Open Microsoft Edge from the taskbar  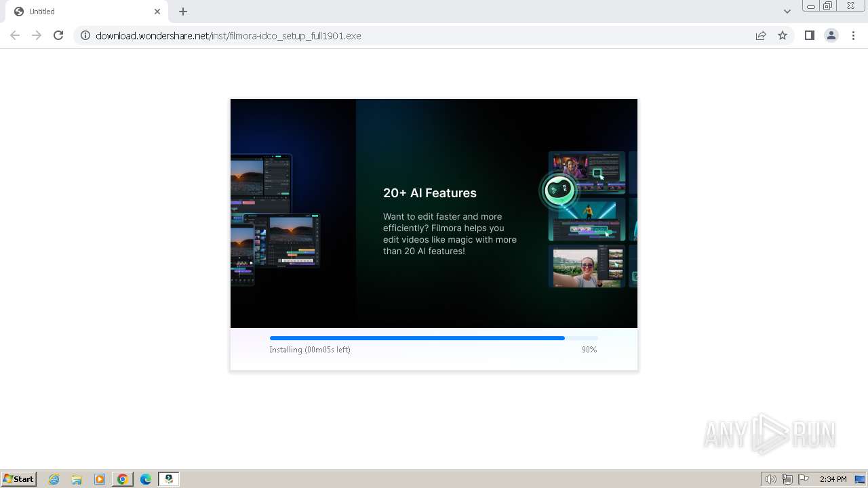tap(146, 479)
